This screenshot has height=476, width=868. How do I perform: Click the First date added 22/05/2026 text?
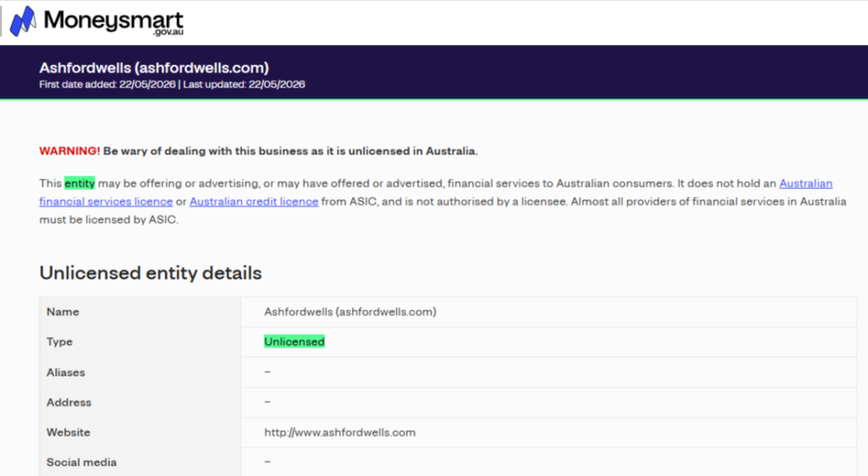tap(108, 84)
